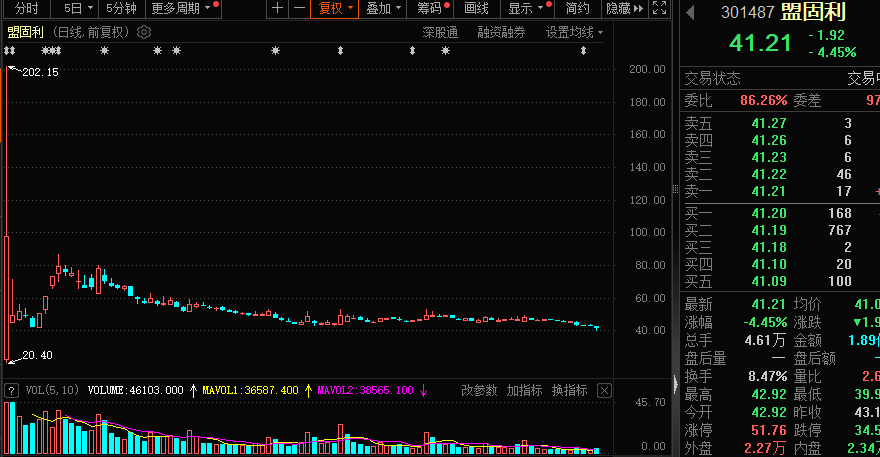Click change percent -4.45% at top
The width and height of the screenshot is (880, 457).
[x=832, y=53]
